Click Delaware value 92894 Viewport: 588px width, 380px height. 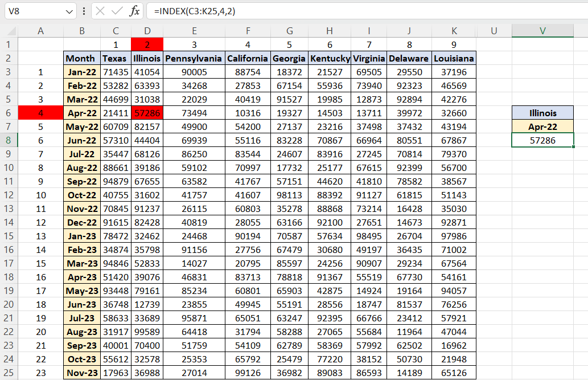tap(409, 100)
